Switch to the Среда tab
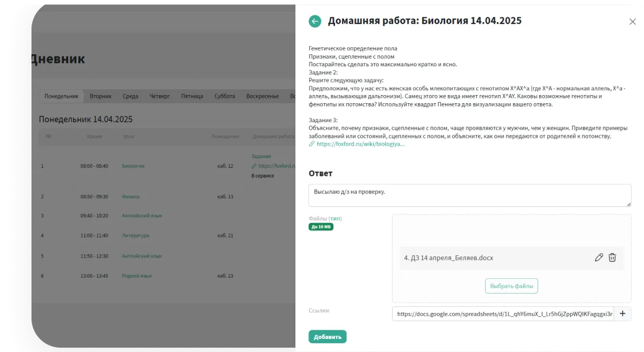Image resolution: width=644 pixels, height=352 pixels. [130, 96]
